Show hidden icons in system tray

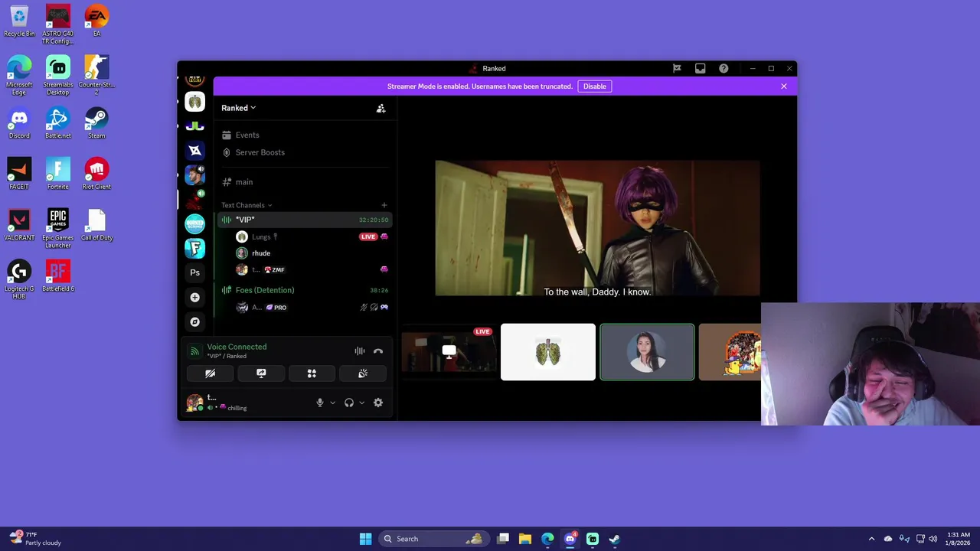pyautogui.click(x=871, y=539)
